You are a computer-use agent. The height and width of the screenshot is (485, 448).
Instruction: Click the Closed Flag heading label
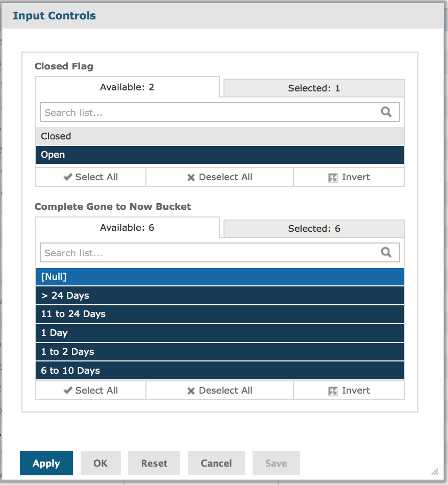tap(64, 66)
